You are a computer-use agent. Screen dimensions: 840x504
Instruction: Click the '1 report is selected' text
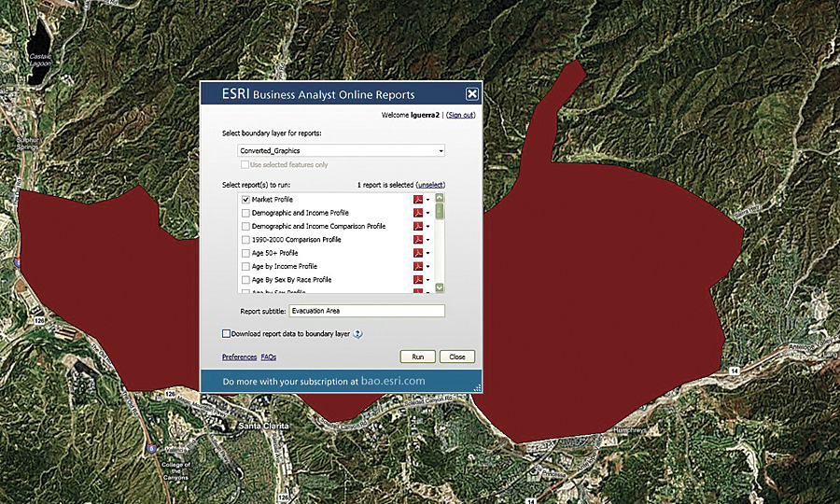[385, 185]
